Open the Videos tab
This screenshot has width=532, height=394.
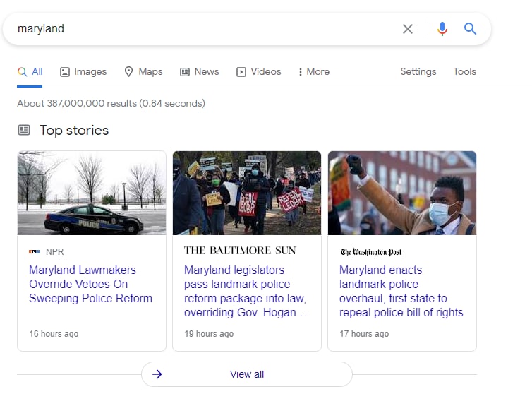pyautogui.click(x=258, y=71)
